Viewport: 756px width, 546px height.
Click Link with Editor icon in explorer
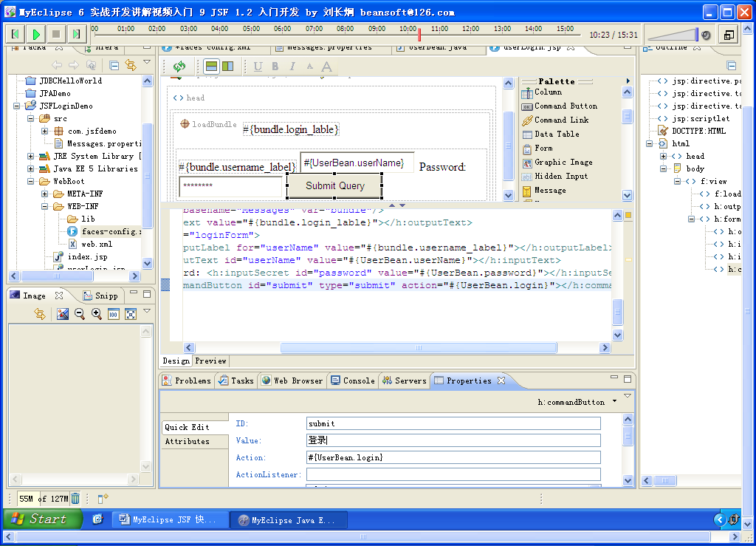[131, 64]
